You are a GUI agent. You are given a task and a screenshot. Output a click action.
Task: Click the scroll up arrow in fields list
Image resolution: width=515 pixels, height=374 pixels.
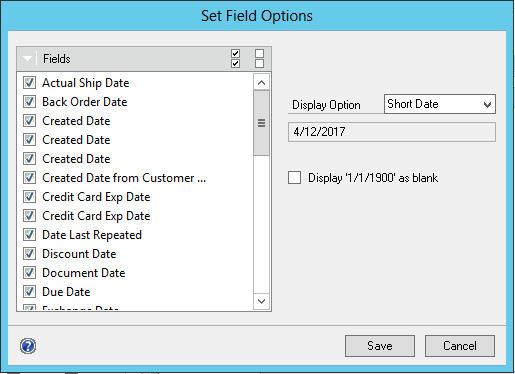tap(262, 82)
